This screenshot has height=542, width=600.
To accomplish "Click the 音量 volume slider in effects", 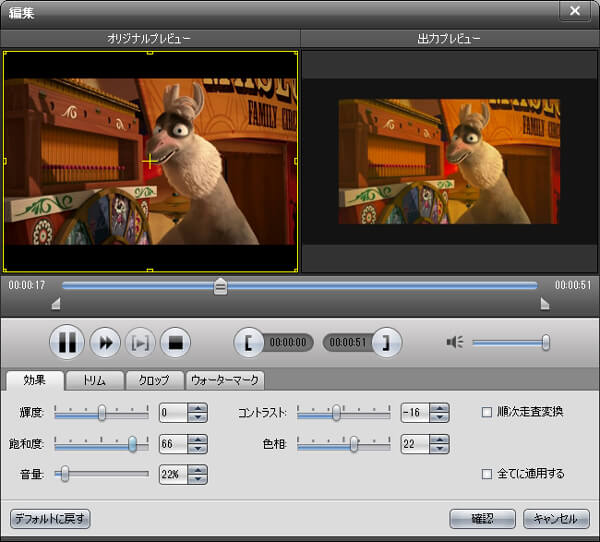I will (x=101, y=474).
